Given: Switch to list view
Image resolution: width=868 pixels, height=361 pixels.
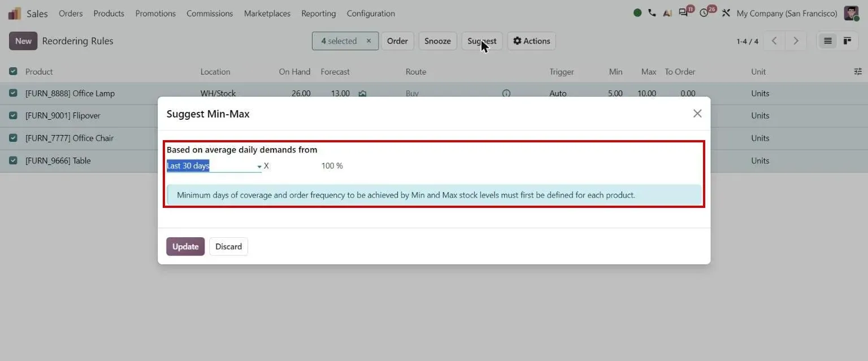Looking at the screenshot, I should coord(828,41).
